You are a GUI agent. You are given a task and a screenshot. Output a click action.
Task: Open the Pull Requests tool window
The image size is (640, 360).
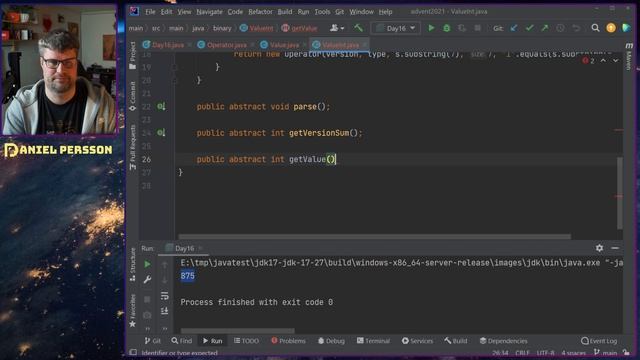point(133,148)
